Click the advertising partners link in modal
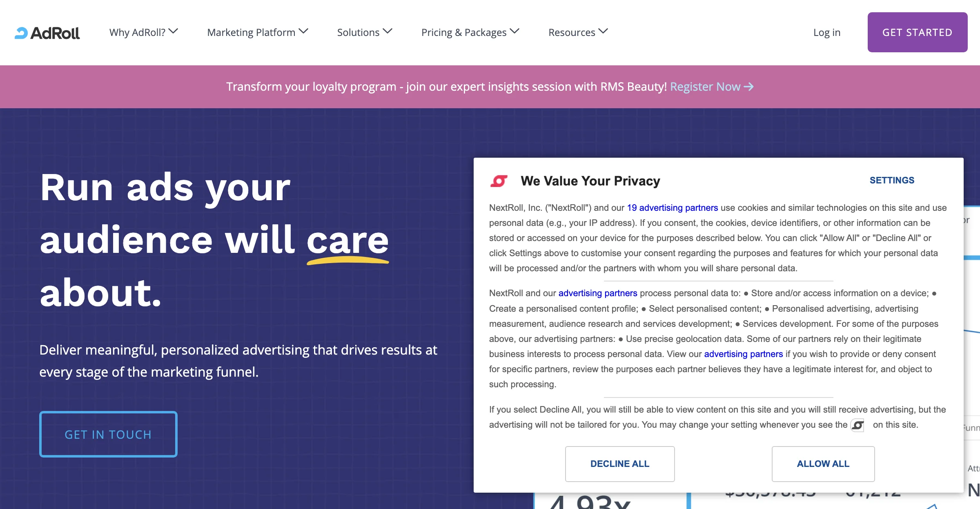This screenshot has width=980, height=509. pos(597,293)
